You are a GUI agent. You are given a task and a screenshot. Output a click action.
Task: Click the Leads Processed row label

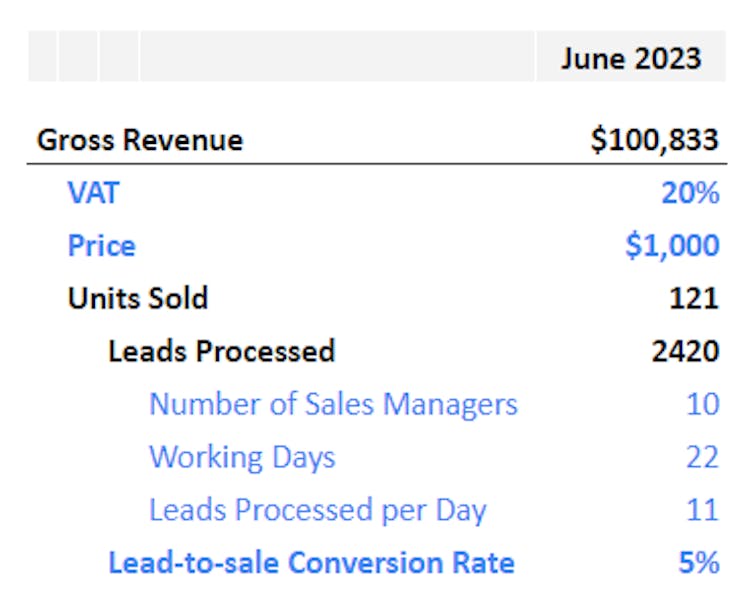coord(221,351)
